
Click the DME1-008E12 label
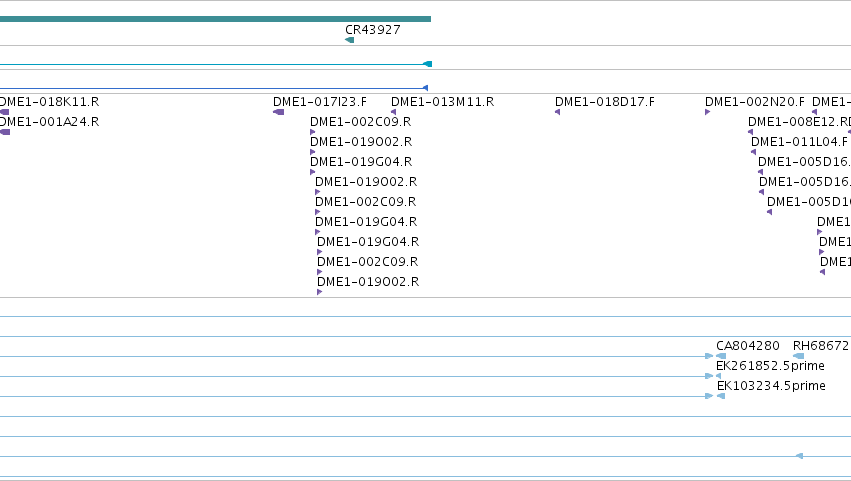coord(799,122)
